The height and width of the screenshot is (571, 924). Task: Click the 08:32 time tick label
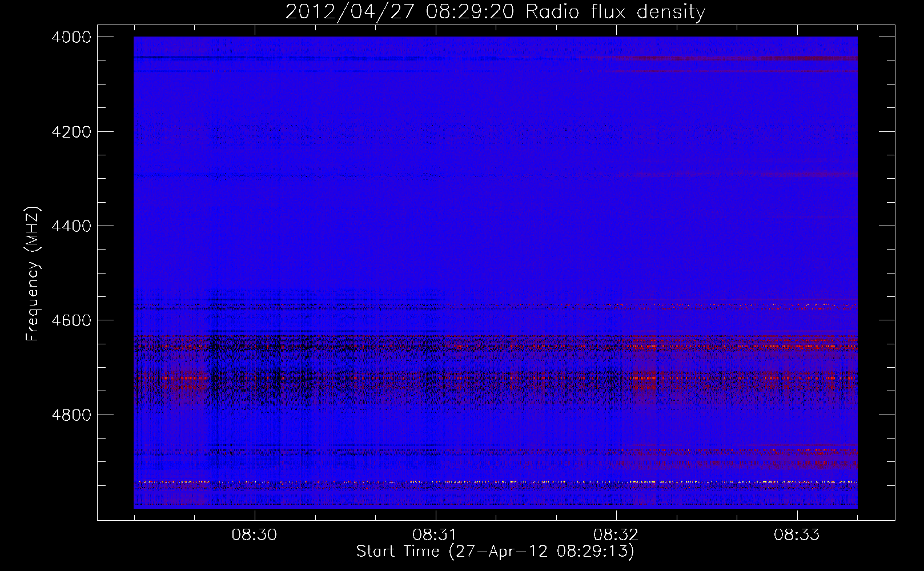coord(616,534)
